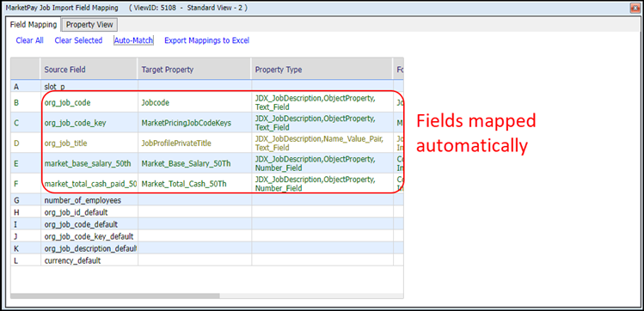The image size is (644, 311).
Task: Select the org_job_title source field cell
Action: coord(89,143)
